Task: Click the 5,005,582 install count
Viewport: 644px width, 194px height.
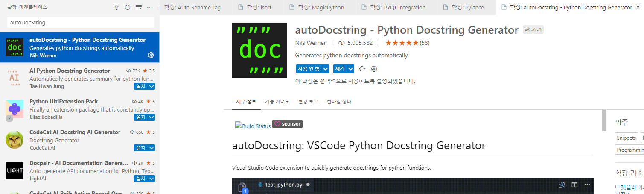Action: tap(356, 43)
